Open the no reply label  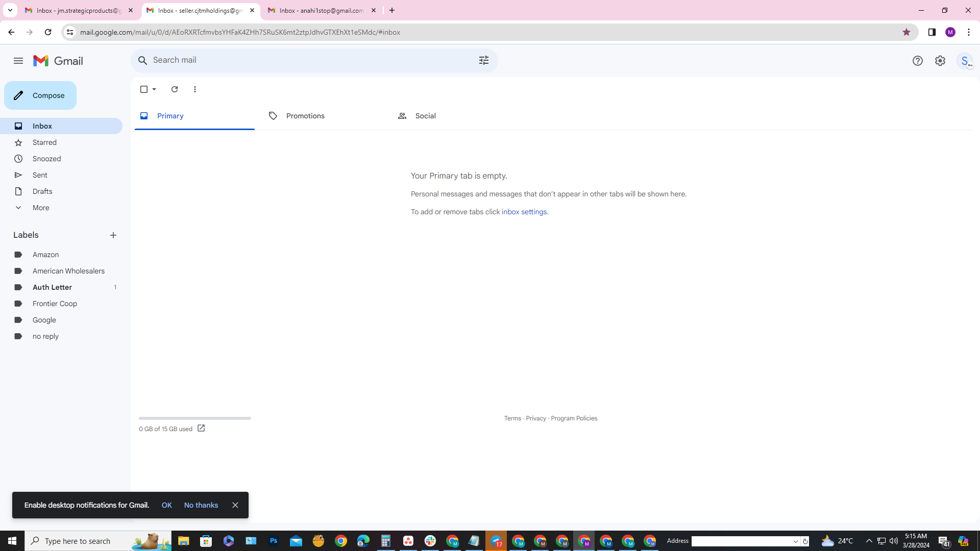click(x=61, y=336)
